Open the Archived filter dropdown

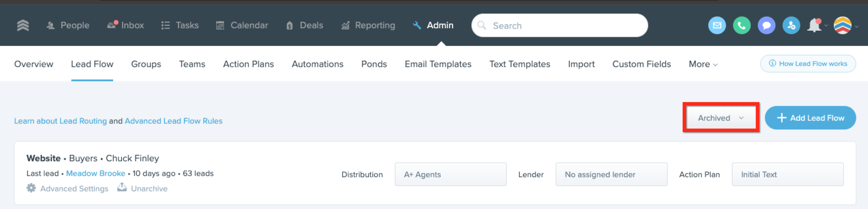[x=721, y=118]
